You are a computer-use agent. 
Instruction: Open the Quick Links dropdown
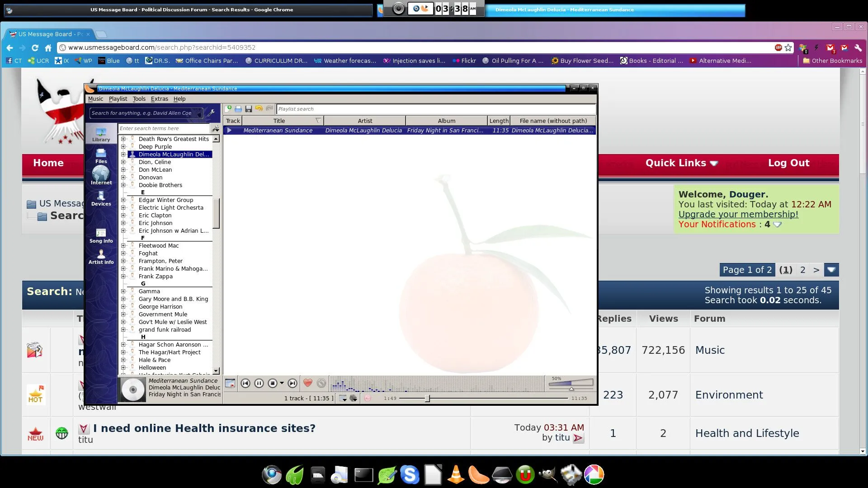tap(681, 163)
